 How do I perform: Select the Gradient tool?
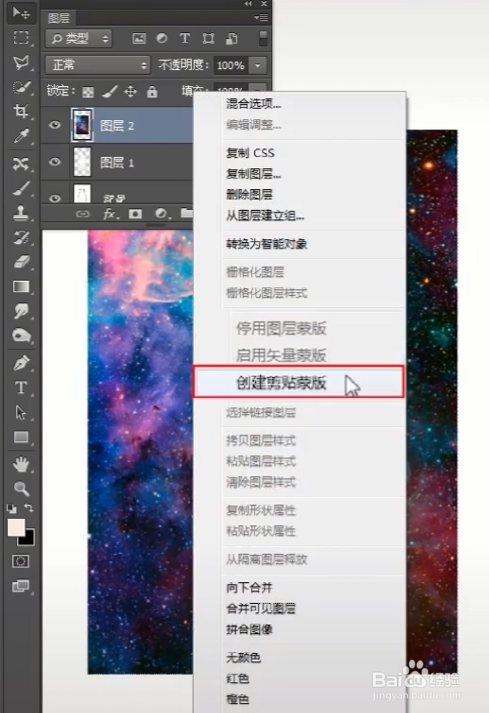click(x=21, y=286)
